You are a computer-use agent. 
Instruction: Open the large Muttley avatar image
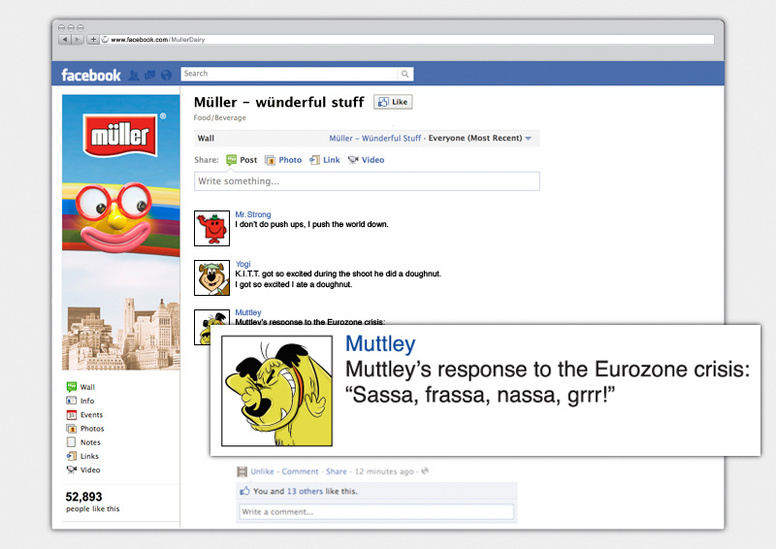[x=277, y=391]
